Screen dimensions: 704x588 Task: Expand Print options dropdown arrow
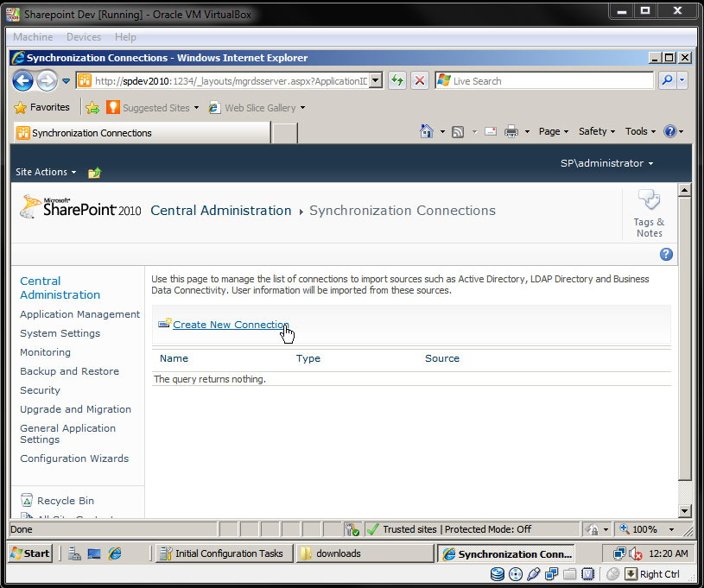tap(527, 131)
